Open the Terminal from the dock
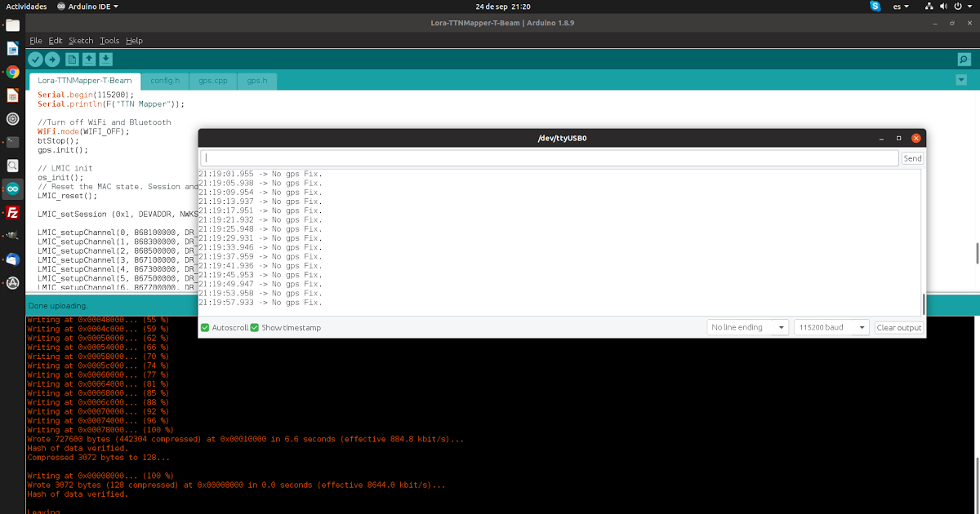The height and width of the screenshot is (514, 980). (12, 142)
